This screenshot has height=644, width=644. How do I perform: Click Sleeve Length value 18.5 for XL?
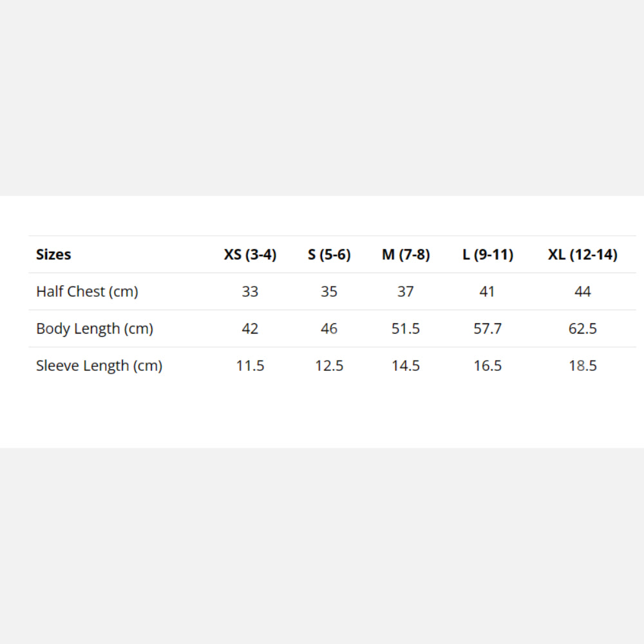pyautogui.click(x=582, y=366)
